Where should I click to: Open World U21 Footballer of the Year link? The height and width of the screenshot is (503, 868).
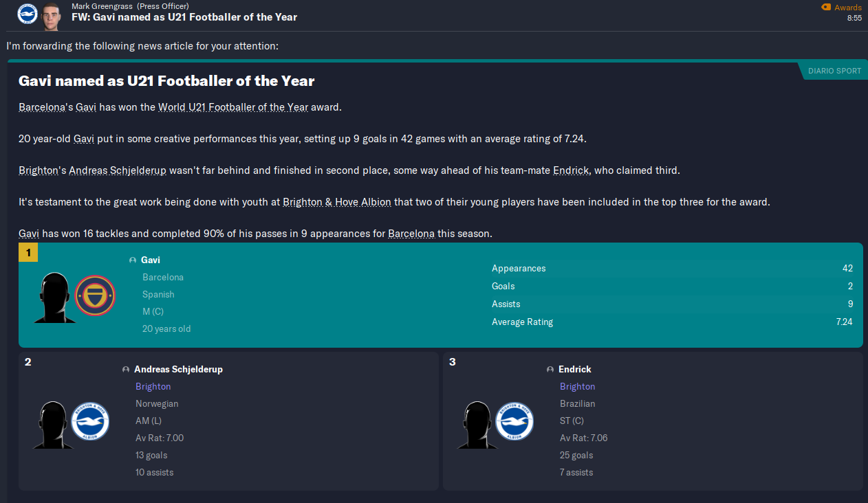pos(233,107)
